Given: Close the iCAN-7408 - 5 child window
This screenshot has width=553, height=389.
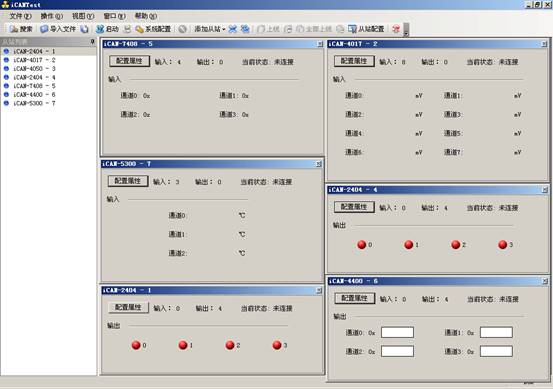Looking at the screenshot, I should tap(320, 44).
